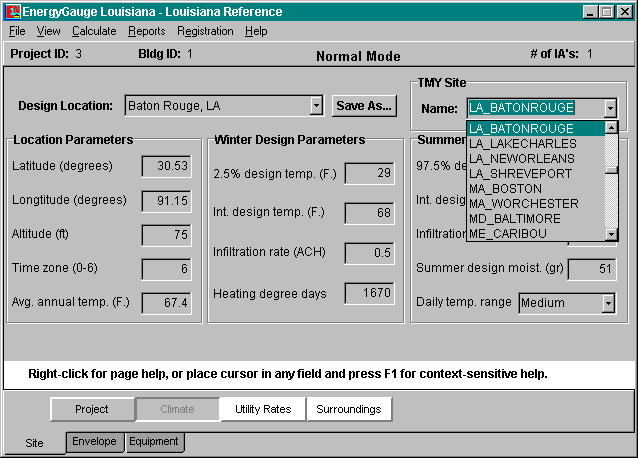Viewport: 638px width, 458px height.
Task: Click the winter Infiltration rate field 0.5
Action: pos(369,253)
